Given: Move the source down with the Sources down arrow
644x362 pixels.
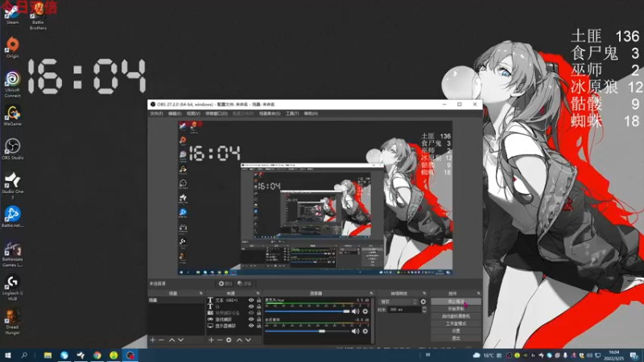Looking at the screenshot, I should coord(248,339).
